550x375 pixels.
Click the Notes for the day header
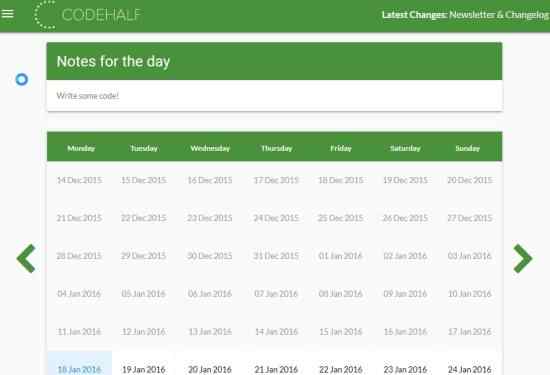click(274, 61)
